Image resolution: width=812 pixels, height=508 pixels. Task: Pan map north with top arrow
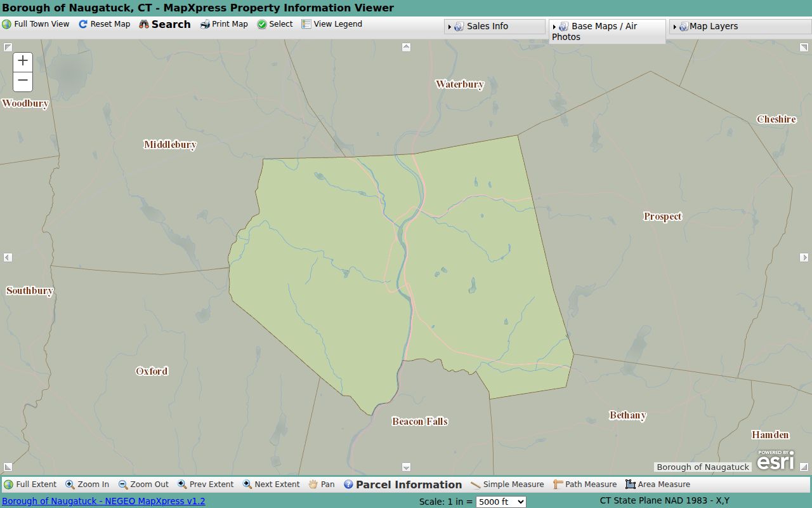[x=406, y=47]
